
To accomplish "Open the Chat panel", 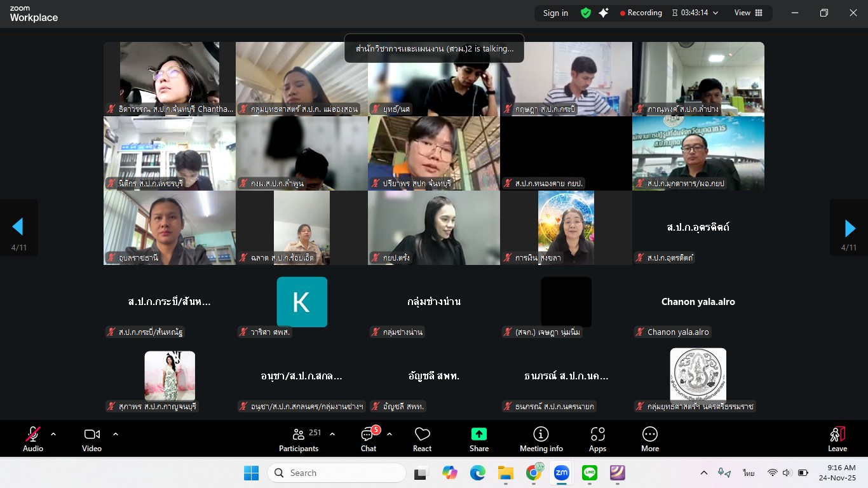I will click(x=369, y=439).
